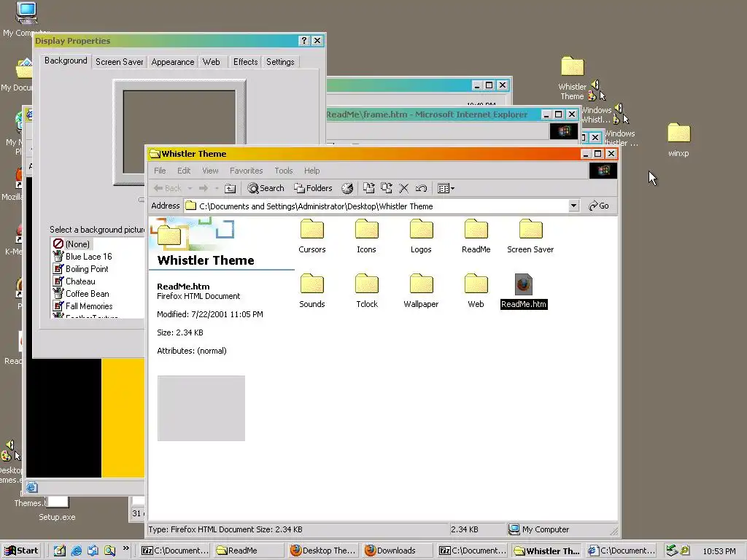Select the Web folder
747x560 pixels.
click(476, 291)
